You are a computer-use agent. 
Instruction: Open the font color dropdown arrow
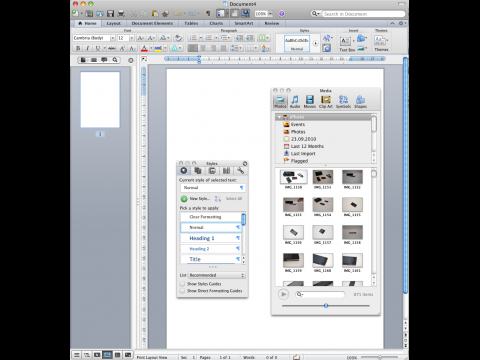tap(151, 48)
